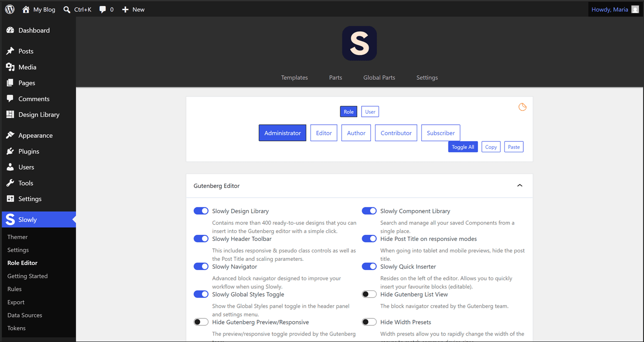
Task: Click the Pages icon in sidebar
Action: pyautogui.click(x=10, y=83)
